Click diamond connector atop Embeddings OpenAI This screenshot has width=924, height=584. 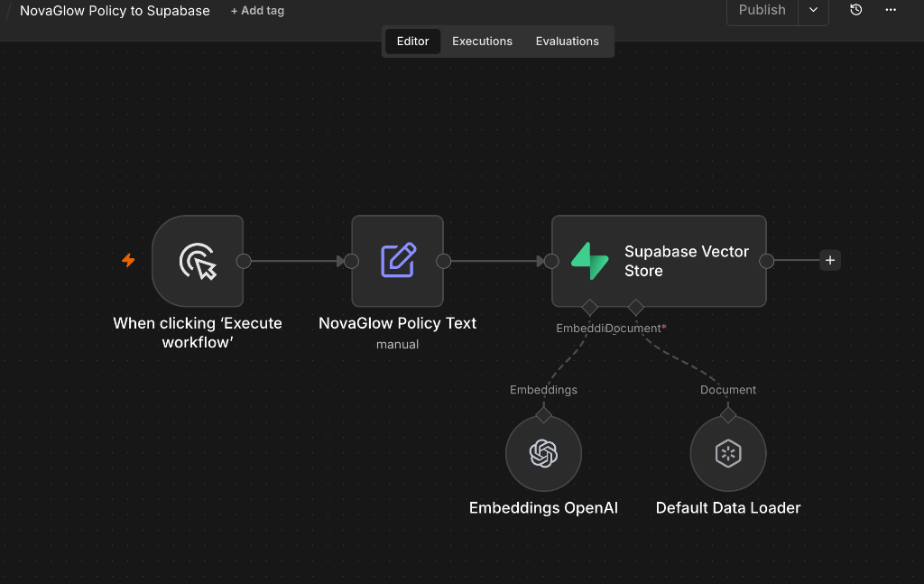pyautogui.click(x=543, y=415)
